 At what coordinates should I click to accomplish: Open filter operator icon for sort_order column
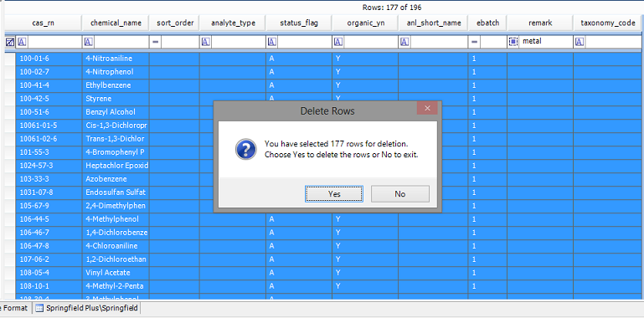(x=155, y=42)
